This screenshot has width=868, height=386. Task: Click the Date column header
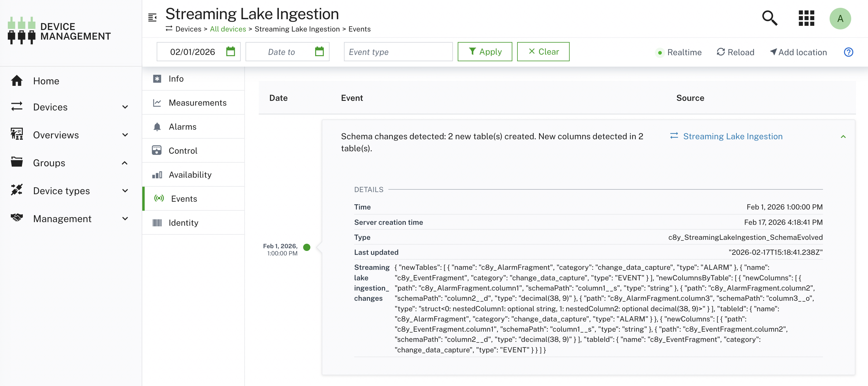click(278, 98)
